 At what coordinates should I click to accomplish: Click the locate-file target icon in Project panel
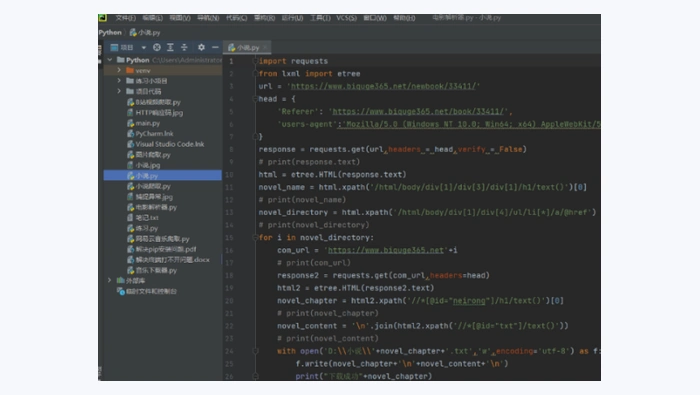tap(157, 47)
